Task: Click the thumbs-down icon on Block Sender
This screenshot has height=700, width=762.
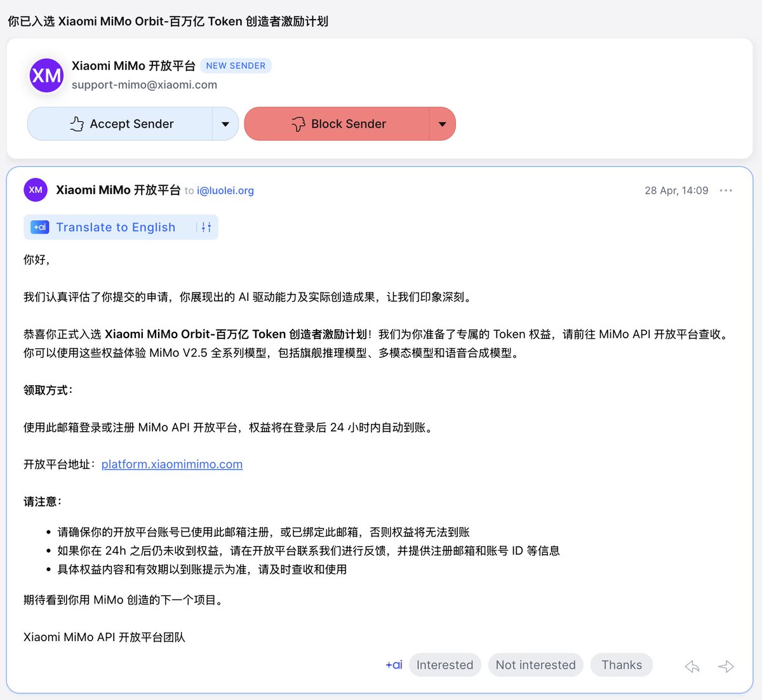Action: (298, 124)
